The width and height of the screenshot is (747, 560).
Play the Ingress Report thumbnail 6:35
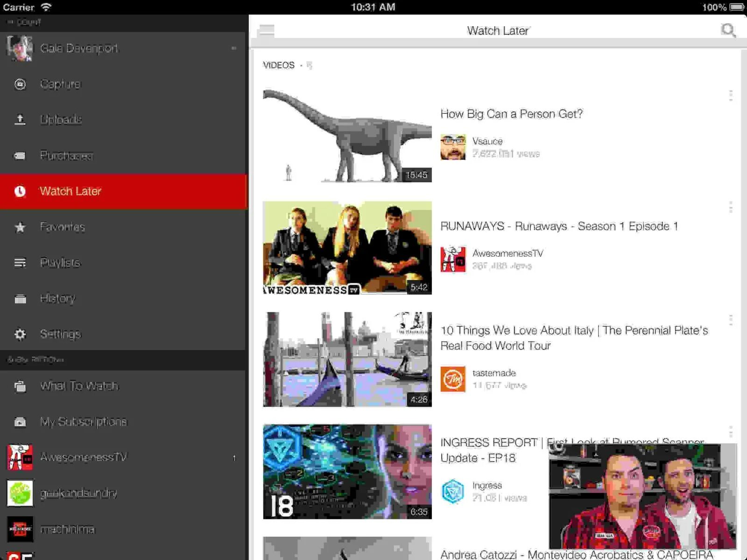coord(347,471)
